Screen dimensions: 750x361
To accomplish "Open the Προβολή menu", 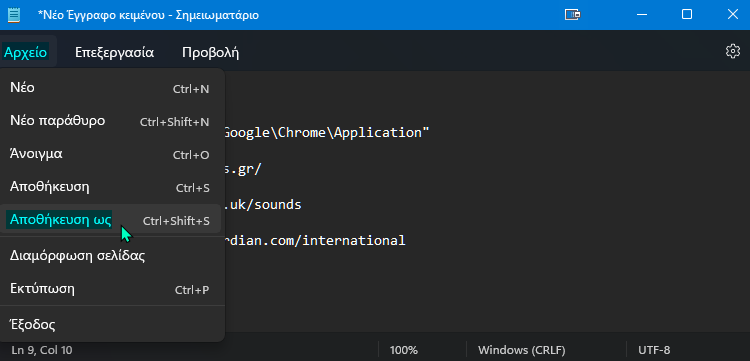I will 210,52.
